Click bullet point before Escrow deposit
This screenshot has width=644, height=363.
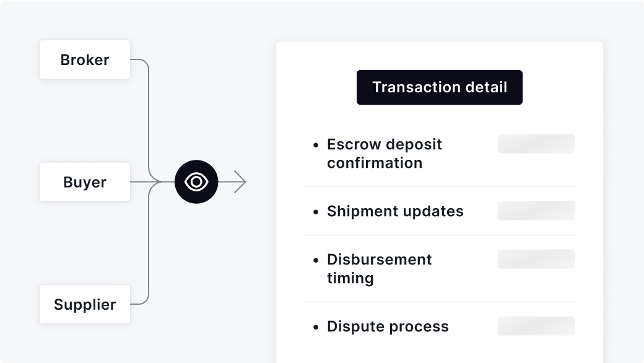pyautogui.click(x=315, y=145)
